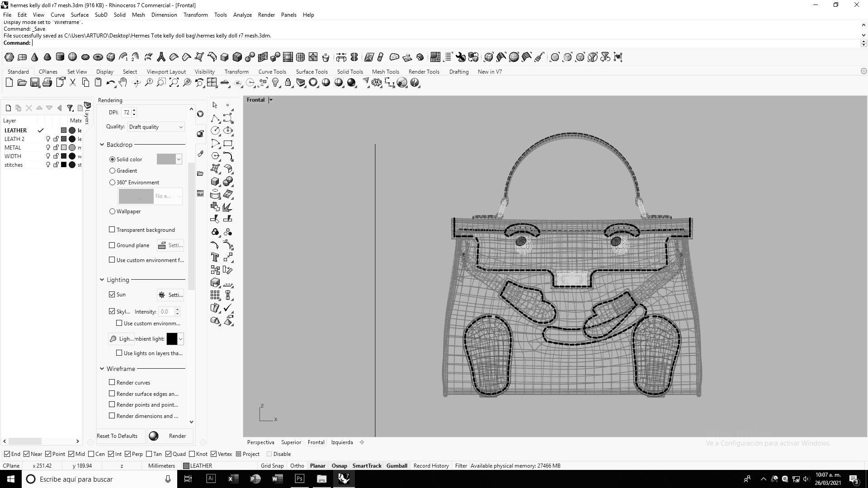This screenshot has height=488, width=868.
Task: Click the Print icon
Action: pos(47,83)
